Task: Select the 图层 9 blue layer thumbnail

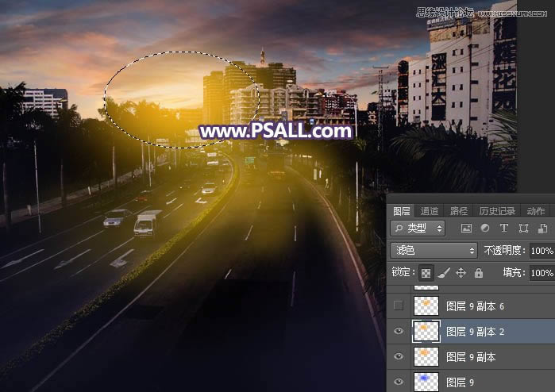Action: 426,382
